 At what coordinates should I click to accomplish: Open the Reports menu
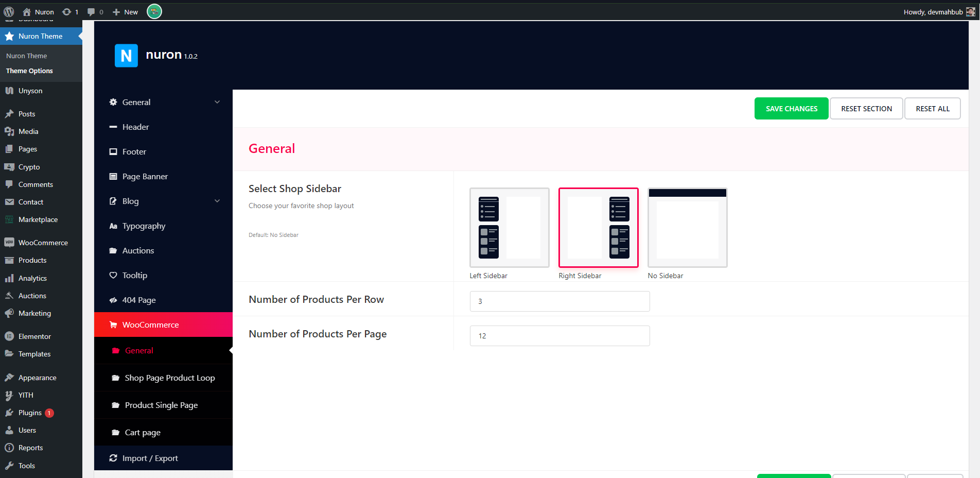(x=41, y=448)
